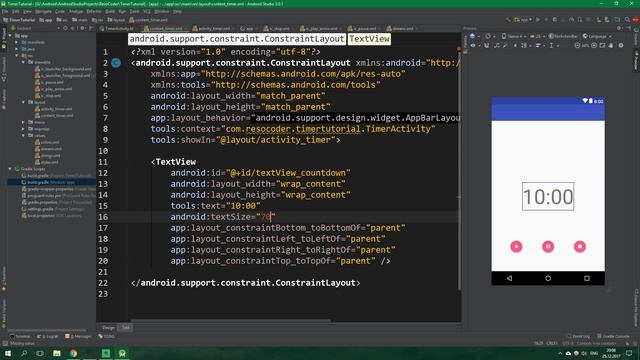The width and height of the screenshot is (640, 360).
Task: Select the 10:00 text view in preview
Action: pyautogui.click(x=548, y=197)
